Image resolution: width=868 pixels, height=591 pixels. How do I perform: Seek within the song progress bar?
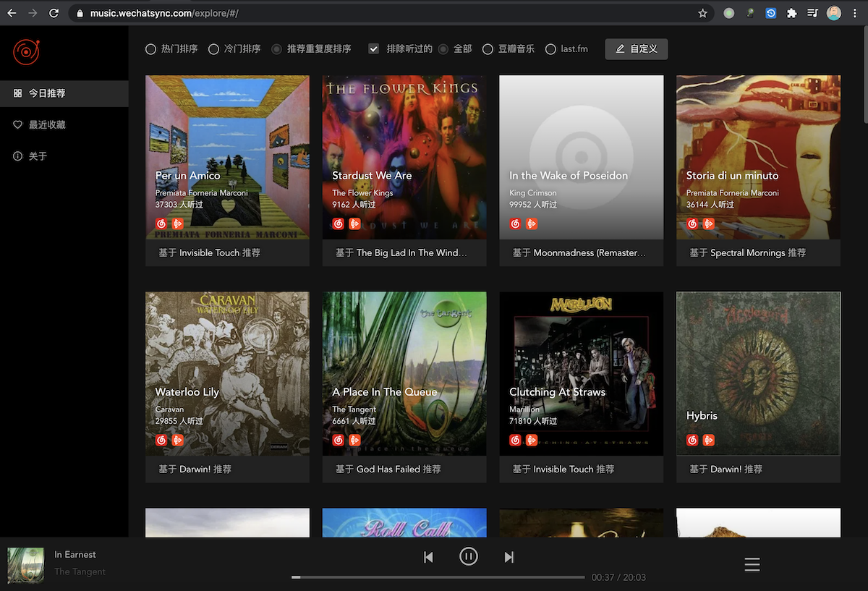438,577
